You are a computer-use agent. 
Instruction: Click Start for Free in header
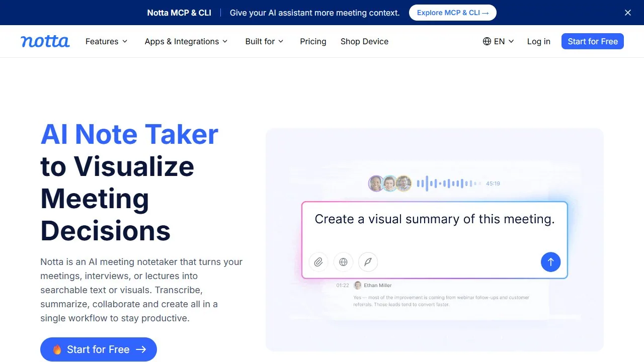pyautogui.click(x=593, y=41)
